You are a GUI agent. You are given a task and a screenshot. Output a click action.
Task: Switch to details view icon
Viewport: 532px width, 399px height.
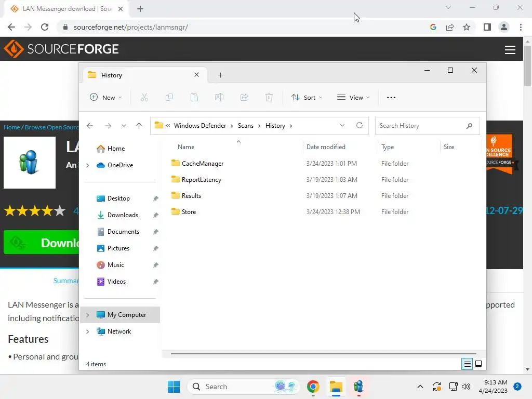(x=467, y=364)
